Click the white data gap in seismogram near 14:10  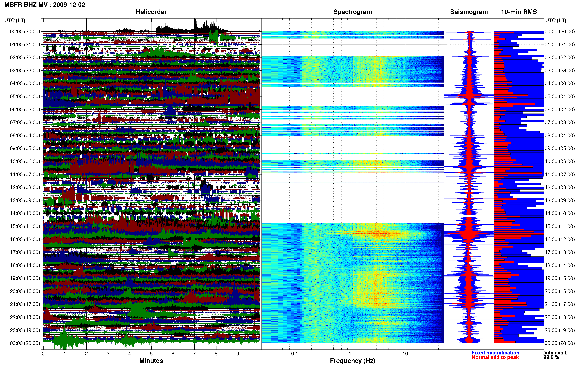(x=469, y=216)
